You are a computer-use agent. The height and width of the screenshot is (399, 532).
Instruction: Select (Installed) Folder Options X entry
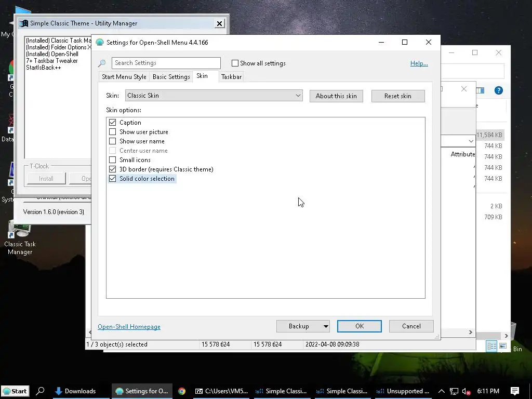58,47
